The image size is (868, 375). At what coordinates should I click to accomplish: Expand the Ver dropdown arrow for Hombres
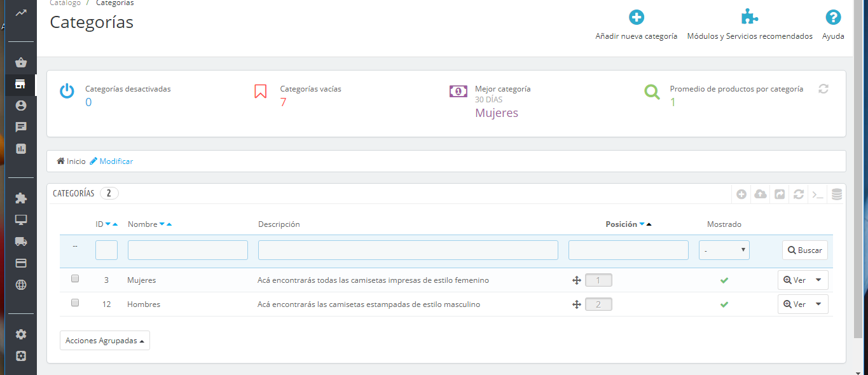coord(818,304)
